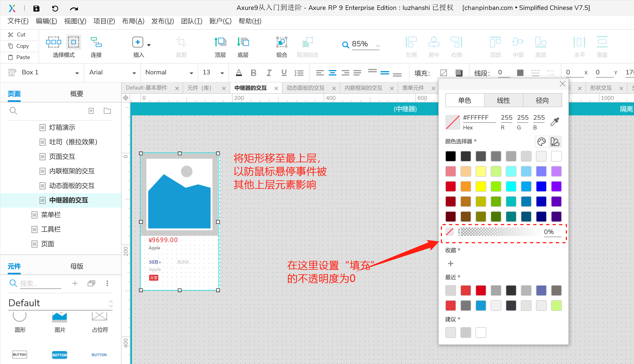Toggle Italic text formatting
The height and width of the screenshot is (364, 634).
(269, 73)
